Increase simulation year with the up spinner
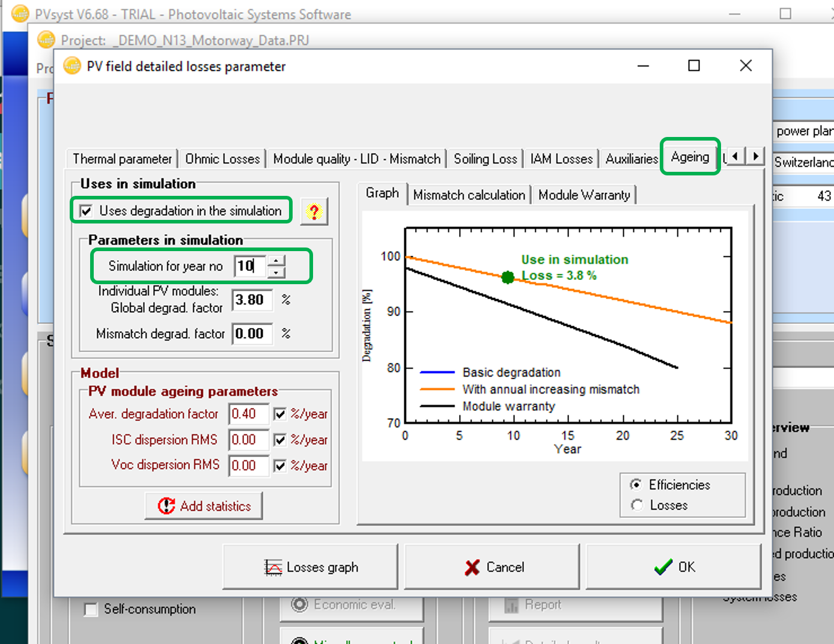834x644 pixels. click(x=276, y=260)
